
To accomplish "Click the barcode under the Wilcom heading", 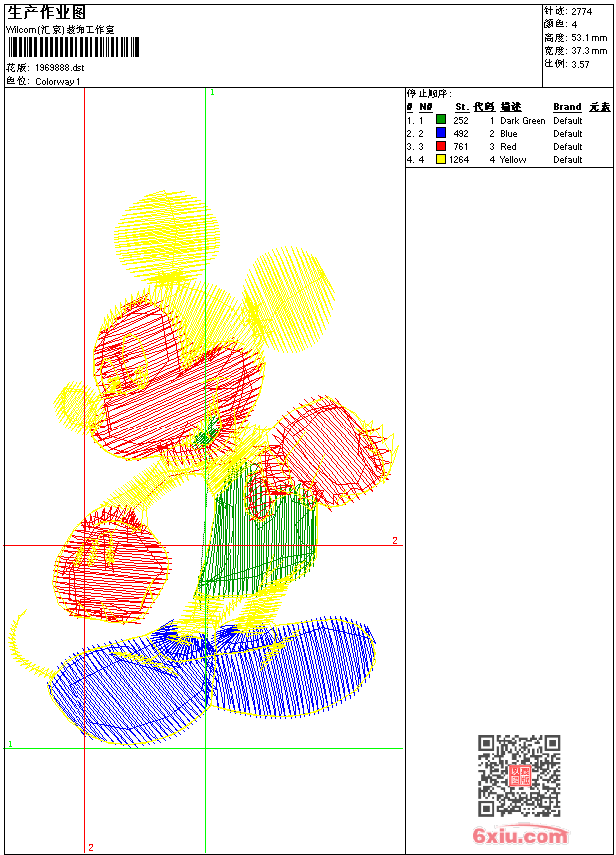I will (x=74, y=47).
